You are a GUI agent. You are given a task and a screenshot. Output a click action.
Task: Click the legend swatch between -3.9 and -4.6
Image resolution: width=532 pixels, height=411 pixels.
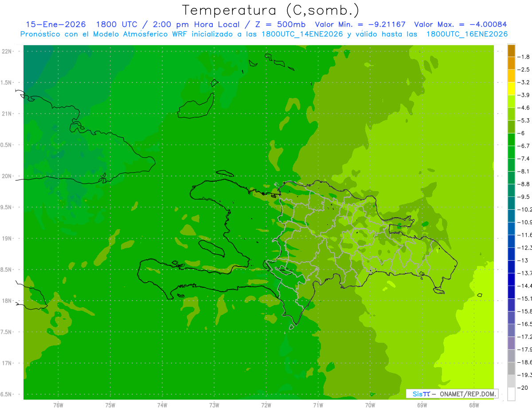(x=511, y=102)
